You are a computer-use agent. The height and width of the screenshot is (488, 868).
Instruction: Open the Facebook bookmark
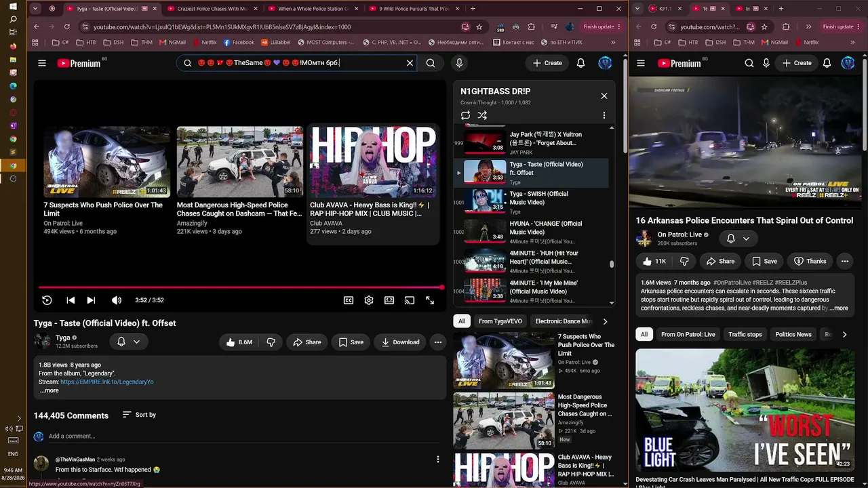pos(239,42)
